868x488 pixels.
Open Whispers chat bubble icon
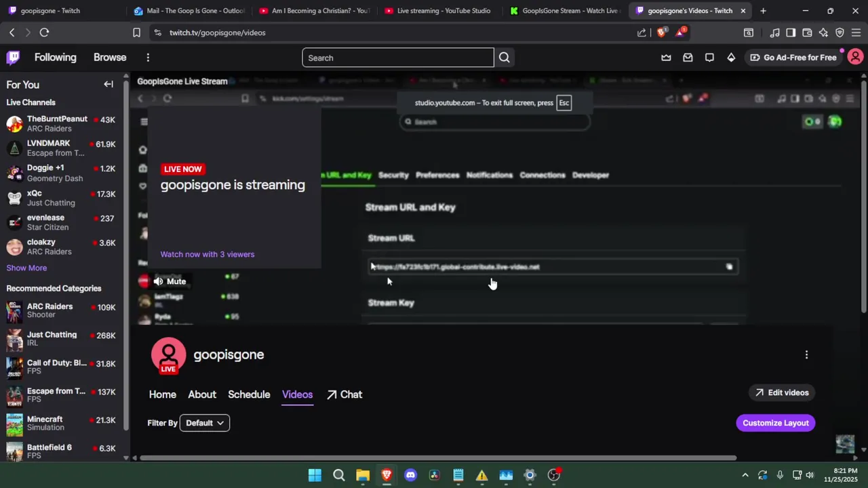(x=709, y=58)
